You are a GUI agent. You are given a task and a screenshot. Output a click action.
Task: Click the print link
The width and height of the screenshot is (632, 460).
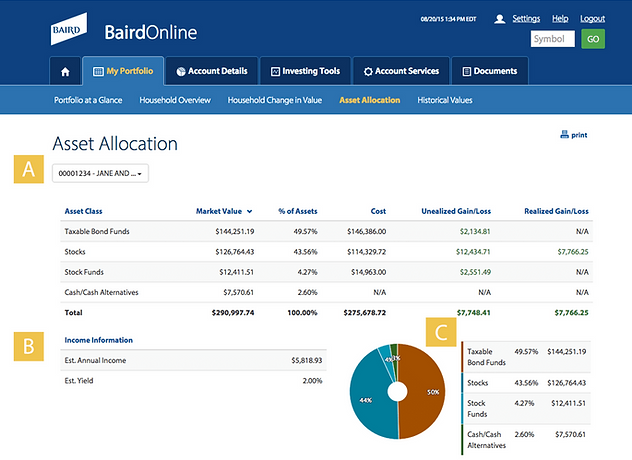click(x=579, y=135)
